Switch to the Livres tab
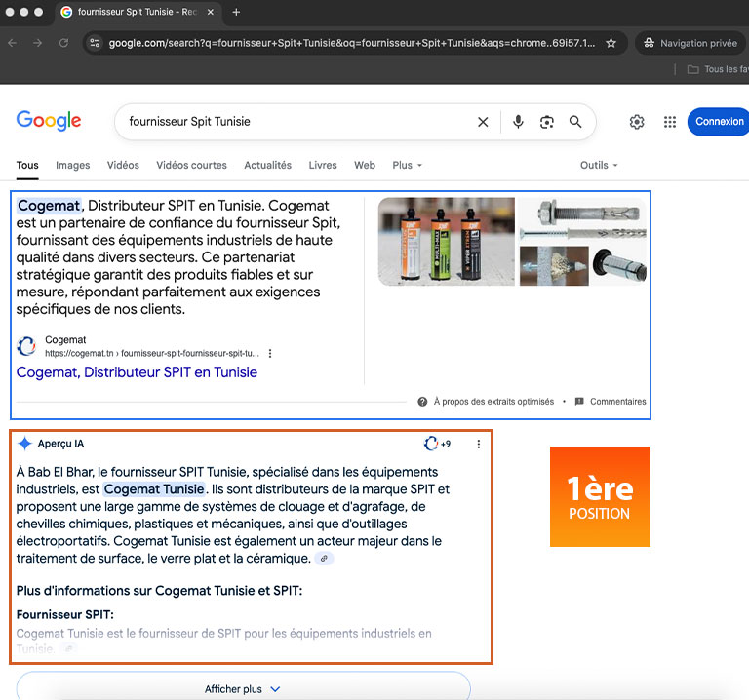749x700 pixels. 323,165
